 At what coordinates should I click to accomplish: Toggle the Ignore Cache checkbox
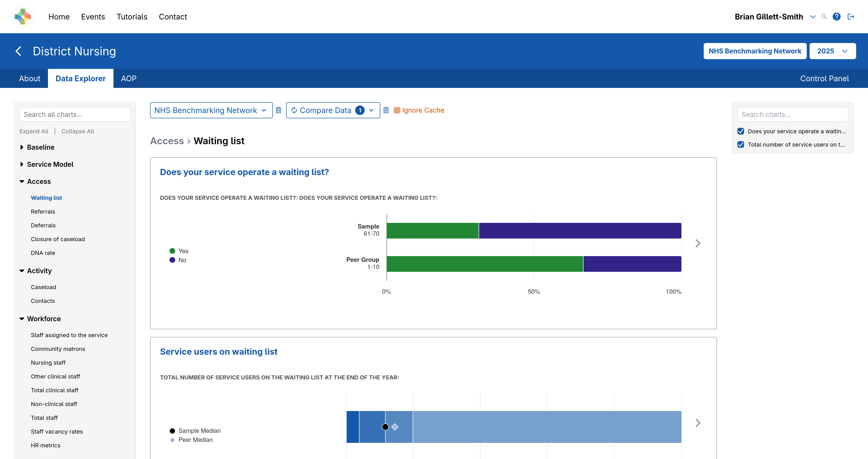tap(397, 110)
